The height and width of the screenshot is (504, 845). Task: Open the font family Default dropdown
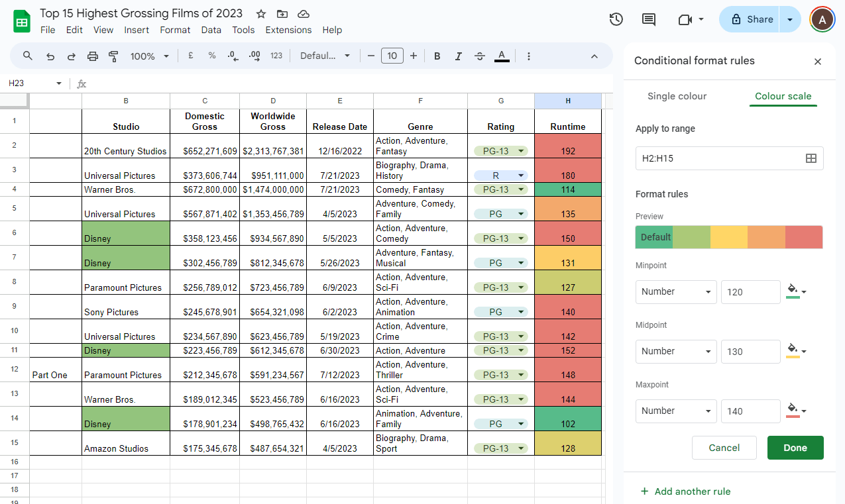(x=325, y=56)
